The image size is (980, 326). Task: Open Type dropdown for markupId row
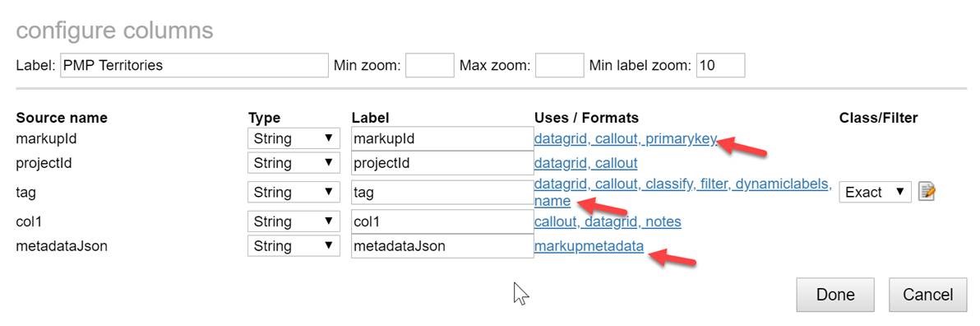tap(294, 139)
